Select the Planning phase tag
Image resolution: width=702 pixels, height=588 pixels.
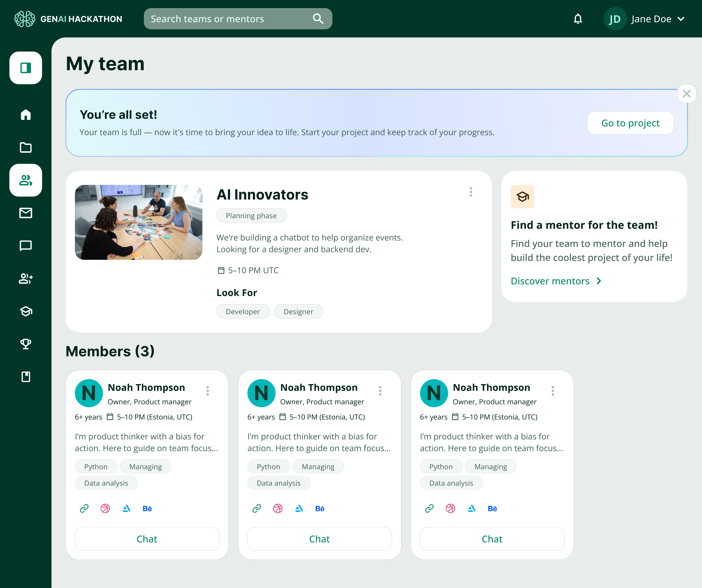[x=251, y=216]
